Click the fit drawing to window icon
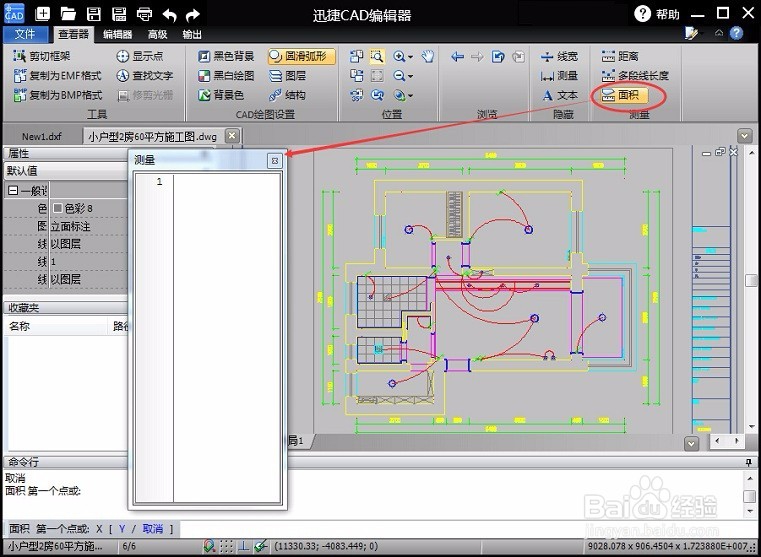Image resolution: width=761 pixels, height=557 pixels. click(377, 76)
